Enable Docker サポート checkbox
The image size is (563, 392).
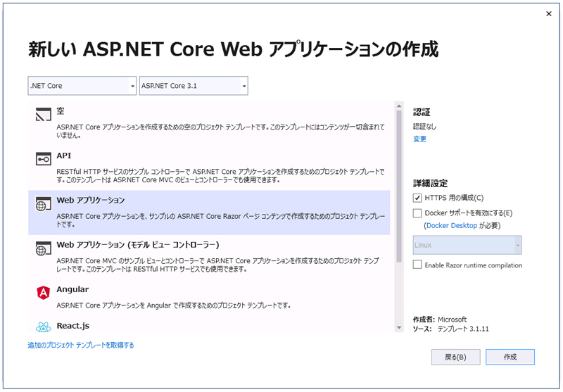coord(417,213)
